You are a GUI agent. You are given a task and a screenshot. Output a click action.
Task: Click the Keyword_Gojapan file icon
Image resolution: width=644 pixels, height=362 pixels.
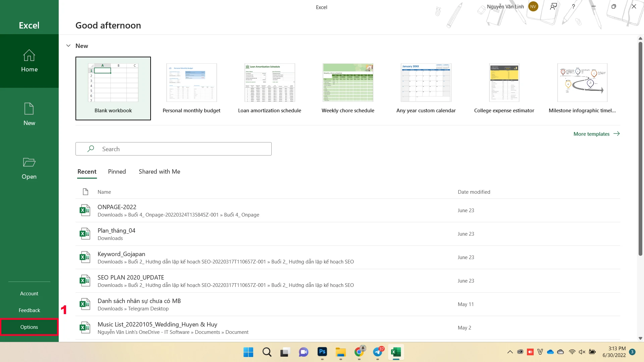tap(85, 257)
